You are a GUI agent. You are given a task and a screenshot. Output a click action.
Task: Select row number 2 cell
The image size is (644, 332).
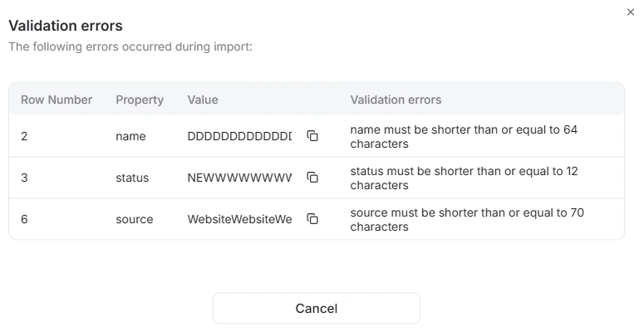[24, 136]
